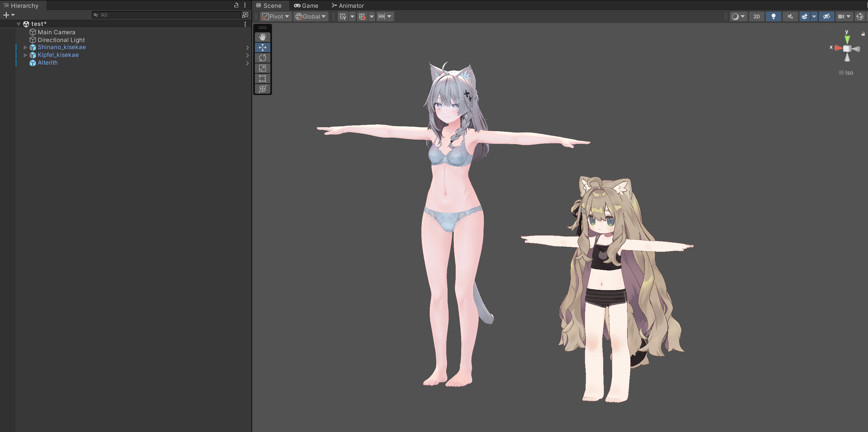
Task: Open Kipfel_kisekae prefab via right chevron
Action: tap(247, 56)
